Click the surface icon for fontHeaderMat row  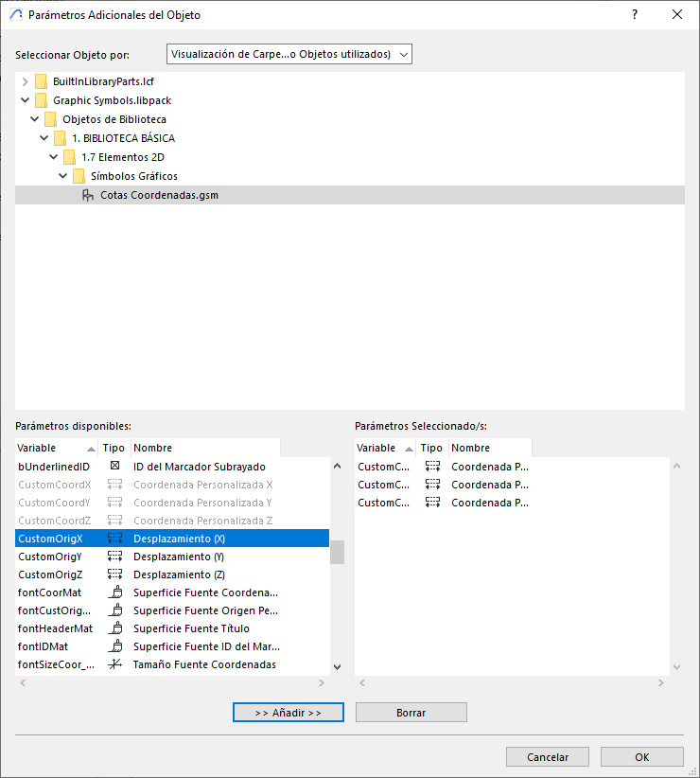point(114,628)
